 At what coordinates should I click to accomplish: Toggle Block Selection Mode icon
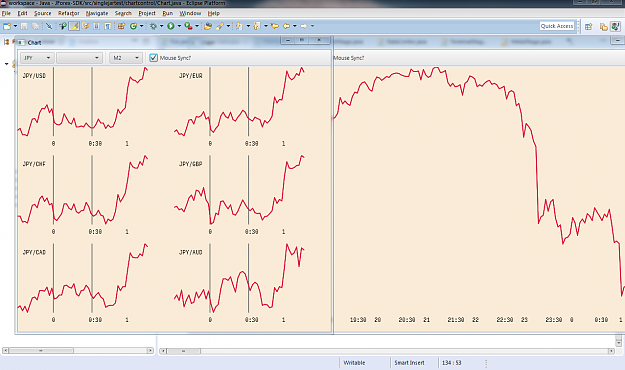pos(96,26)
